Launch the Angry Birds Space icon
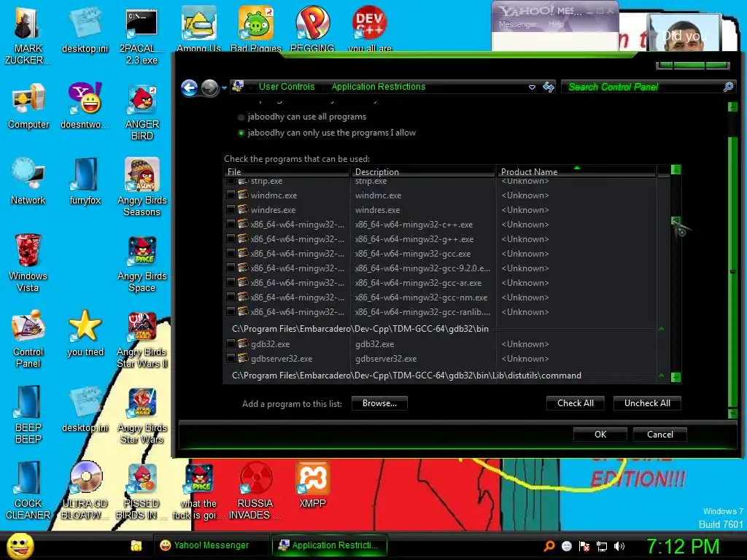747x560 pixels. click(x=142, y=262)
